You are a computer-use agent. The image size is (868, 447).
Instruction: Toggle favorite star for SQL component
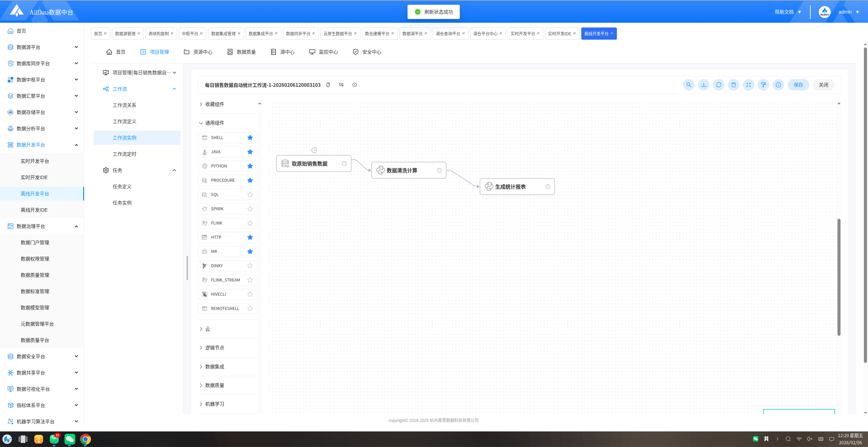point(250,195)
